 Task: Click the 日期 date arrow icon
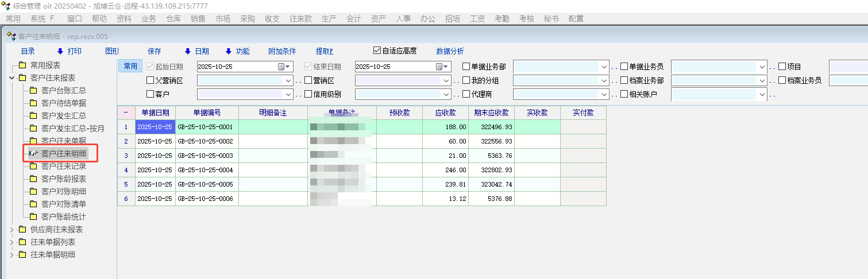187,51
